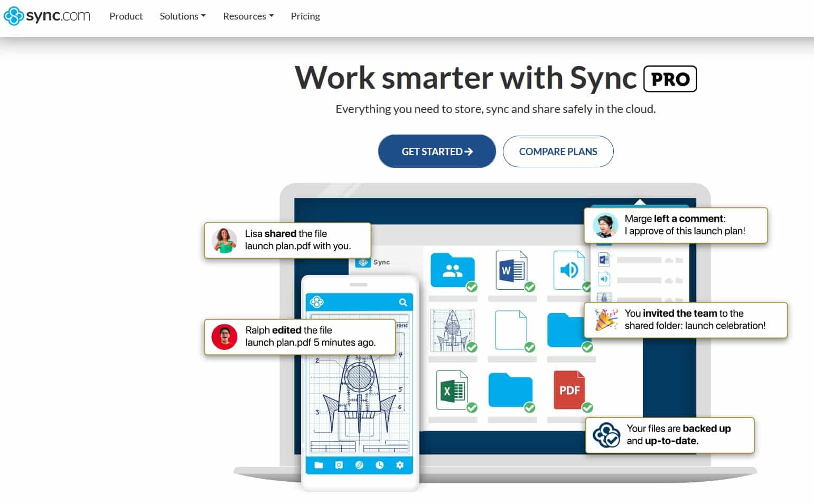The width and height of the screenshot is (814, 504).
Task: Click the COMPARE PLANS button
Action: pyautogui.click(x=558, y=151)
